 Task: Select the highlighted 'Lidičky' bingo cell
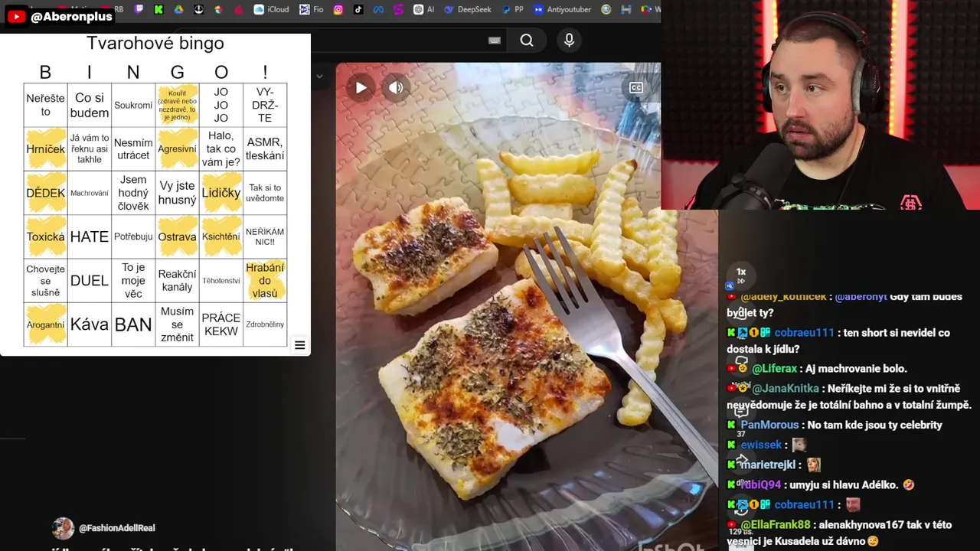[x=221, y=193]
